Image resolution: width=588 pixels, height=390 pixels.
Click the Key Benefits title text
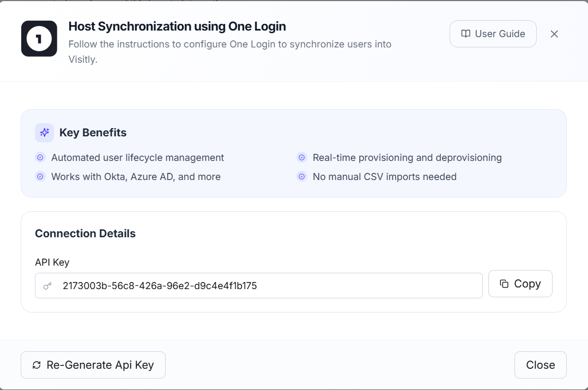click(x=93, y=133)
